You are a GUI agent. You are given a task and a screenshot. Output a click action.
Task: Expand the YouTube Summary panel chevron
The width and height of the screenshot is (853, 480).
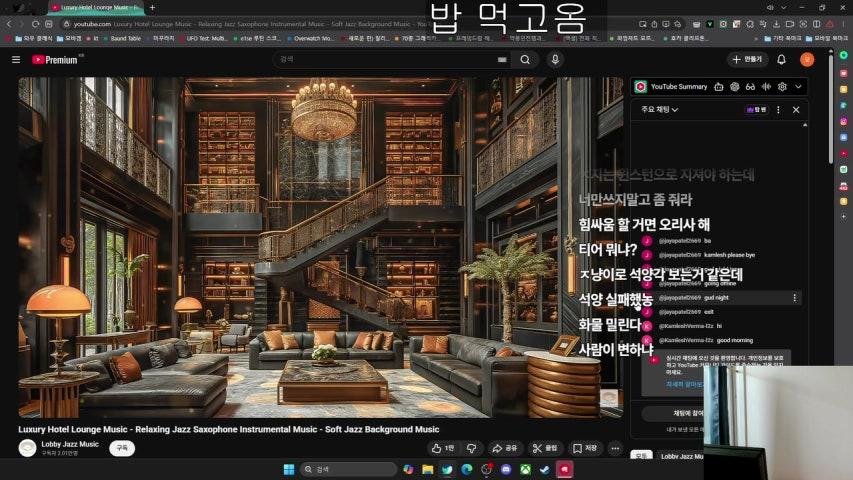click(x=798, y=87)
